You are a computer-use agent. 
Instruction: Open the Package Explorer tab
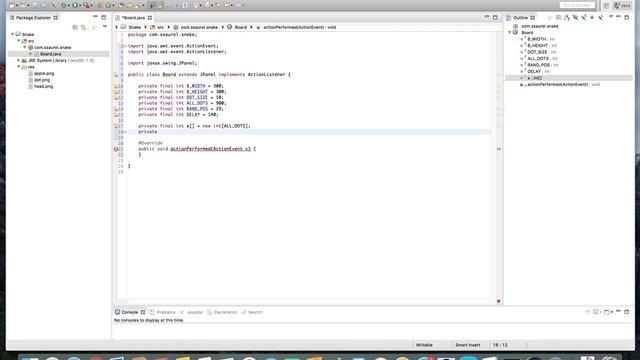pos(33,18)
